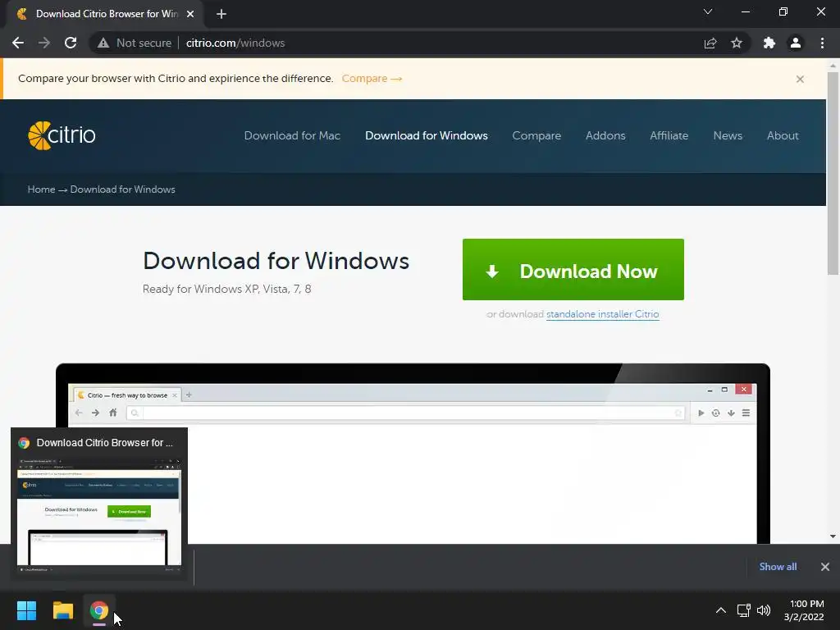
Task: Click the mockup browser's home icon
Action: [112, 413]
